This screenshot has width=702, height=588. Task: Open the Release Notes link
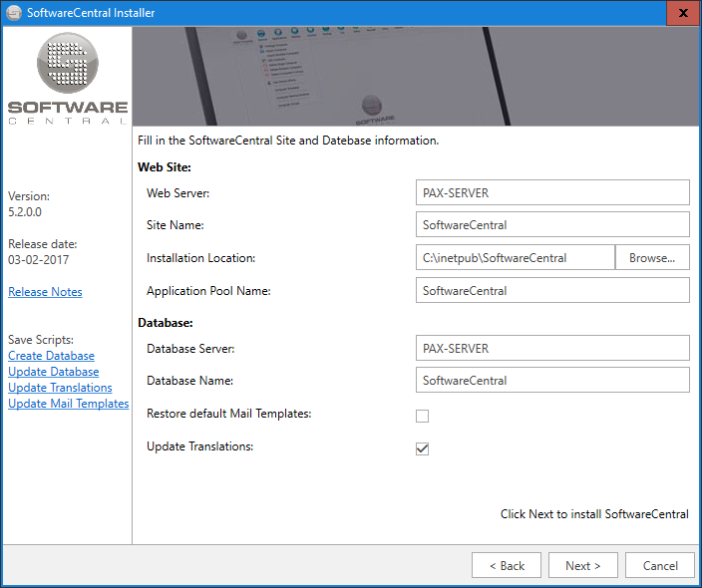click(45, 292)
